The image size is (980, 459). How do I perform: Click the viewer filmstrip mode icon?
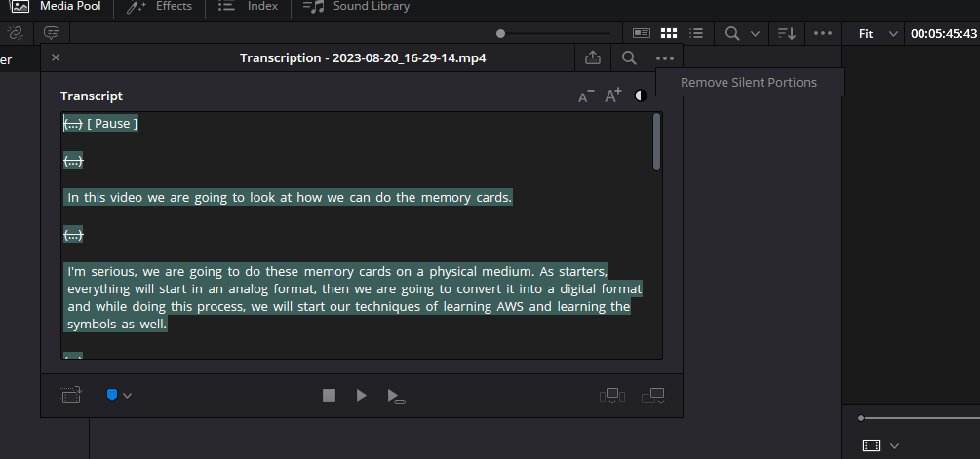pos(871,445)
